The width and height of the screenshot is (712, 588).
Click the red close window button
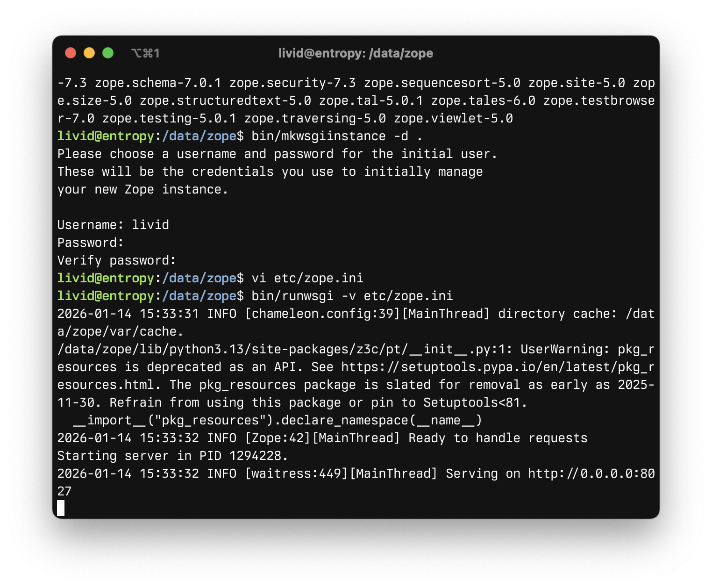(71, 53)
